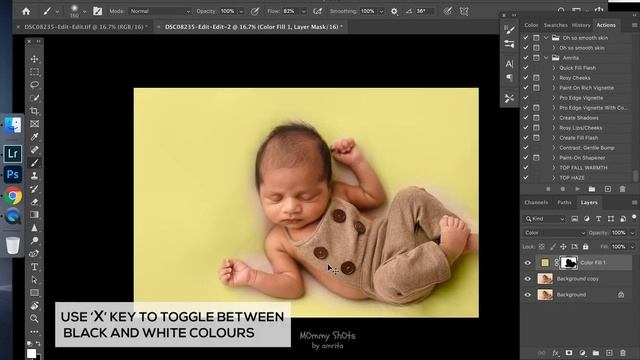Play the selected action

pos(577,189)
